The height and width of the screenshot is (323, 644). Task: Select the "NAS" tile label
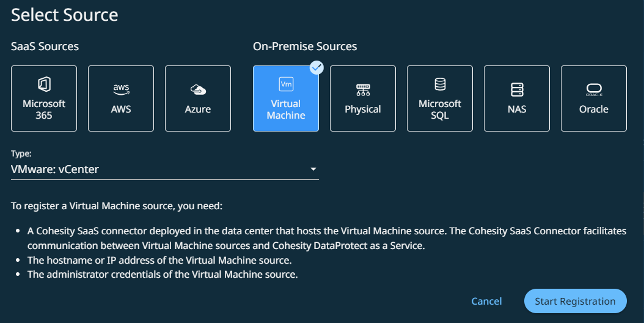pos(517,110)
